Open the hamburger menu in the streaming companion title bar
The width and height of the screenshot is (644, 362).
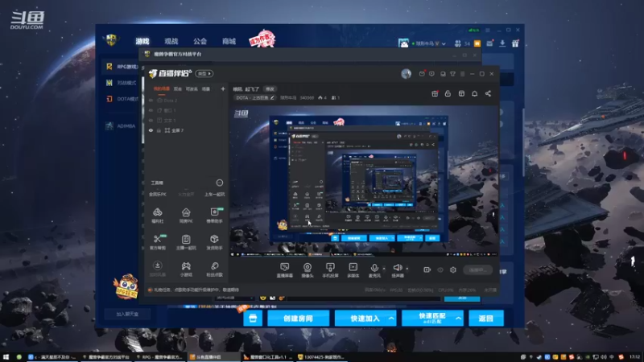click(462, 74)
